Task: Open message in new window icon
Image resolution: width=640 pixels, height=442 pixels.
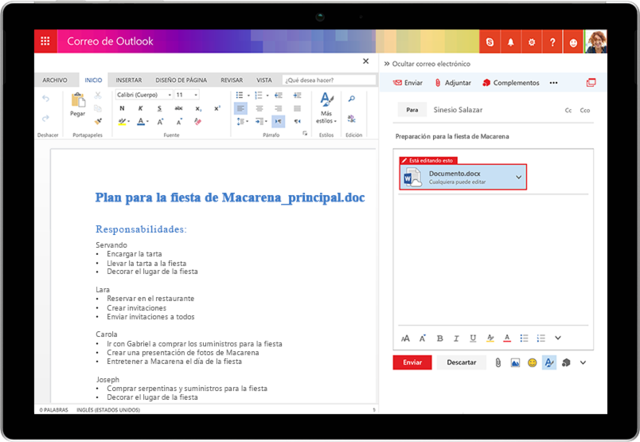Action: pyautogui.click(x=591, y=83)
